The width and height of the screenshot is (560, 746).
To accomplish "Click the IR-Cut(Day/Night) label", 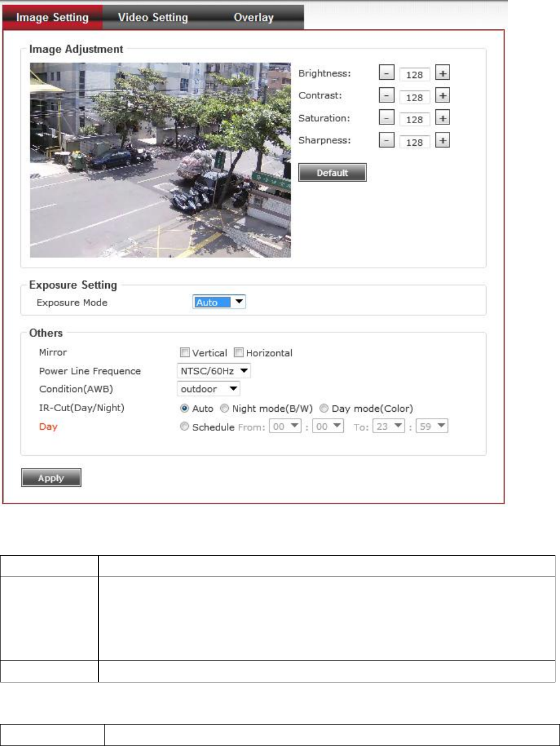I will click(81, 408).
